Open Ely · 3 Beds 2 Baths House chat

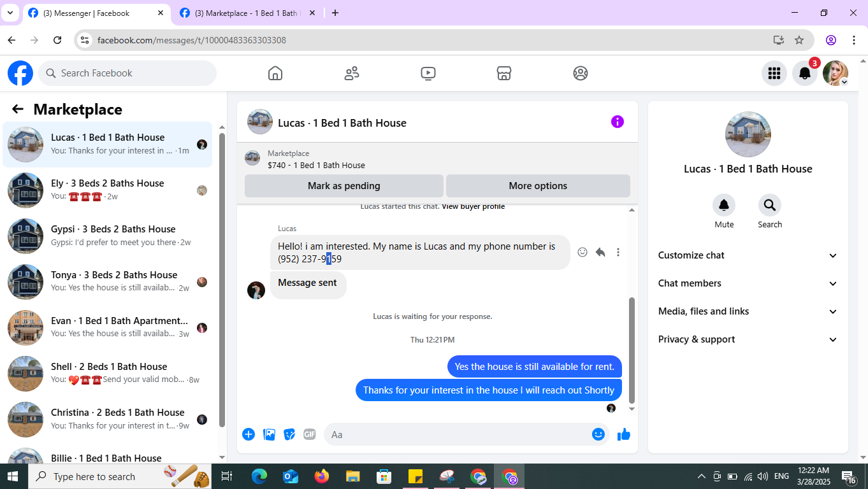click(108, 190)
